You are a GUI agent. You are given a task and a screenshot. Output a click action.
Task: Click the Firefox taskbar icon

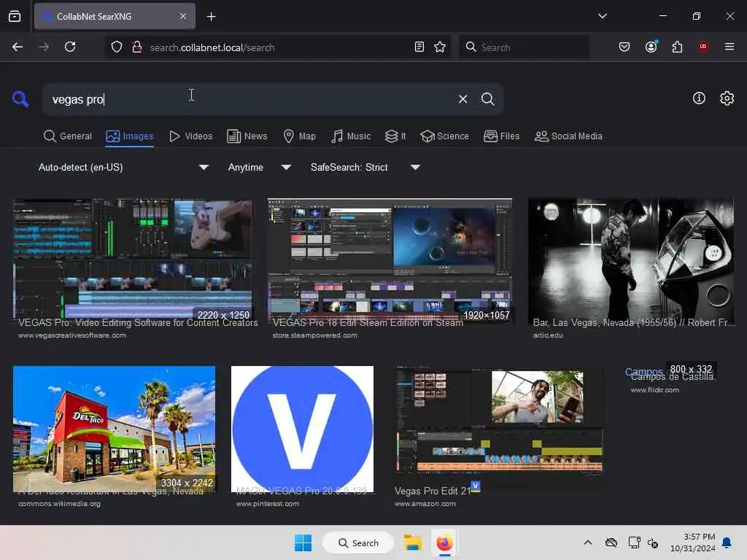pyautogui.click(x=444, y=542)
